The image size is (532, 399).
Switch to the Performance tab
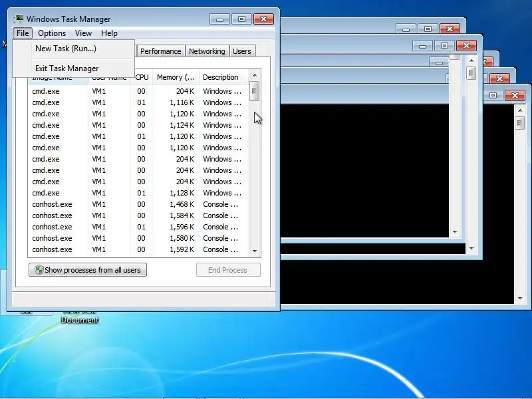(160, 51)
